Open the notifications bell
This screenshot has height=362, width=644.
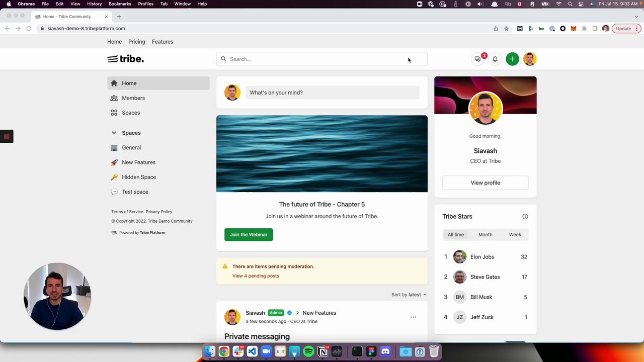click(x=495, y=59)
